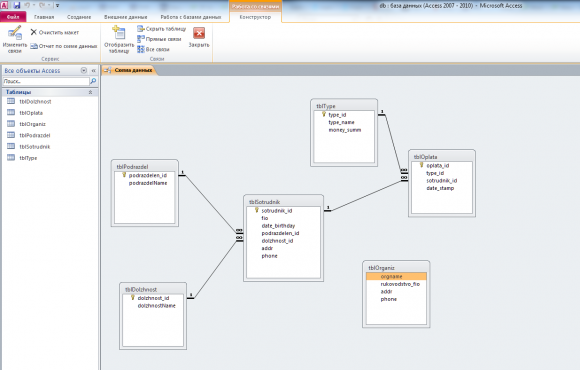Select the highlighted orgname field in tblOrganiz

coord(396,276)
